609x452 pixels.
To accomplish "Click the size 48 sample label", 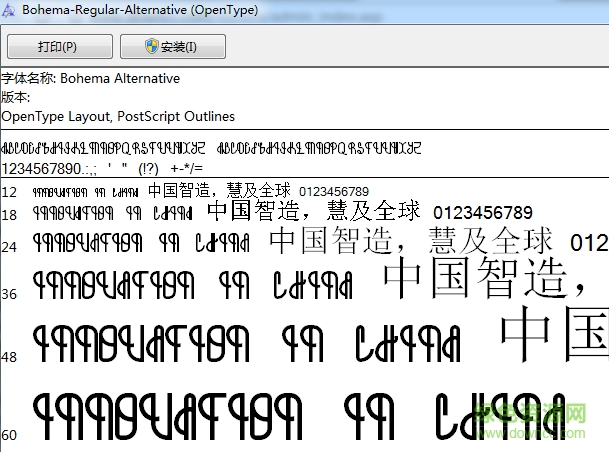I will pyautogui.click(x=9, y=357).
